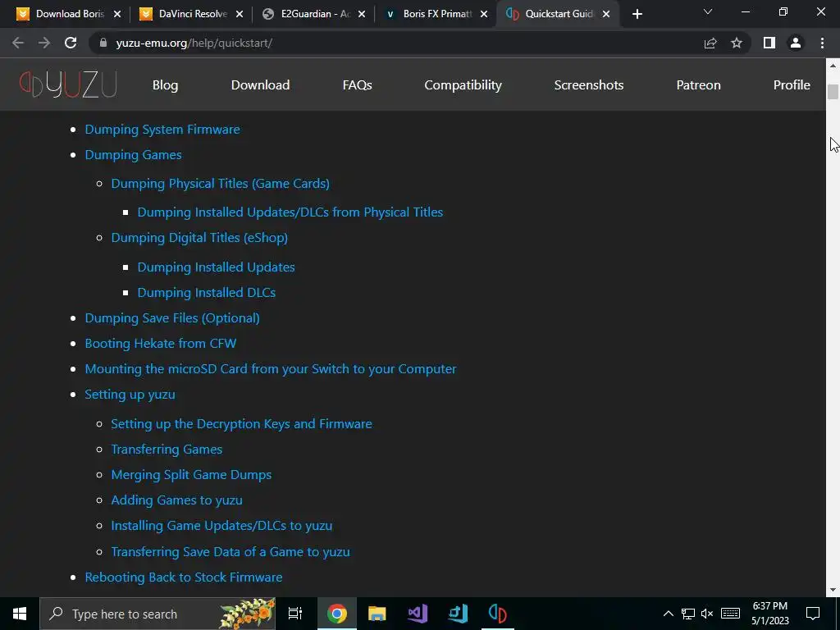
Task: Open the FAQs navbar item
Action: [x=358, y=84]
